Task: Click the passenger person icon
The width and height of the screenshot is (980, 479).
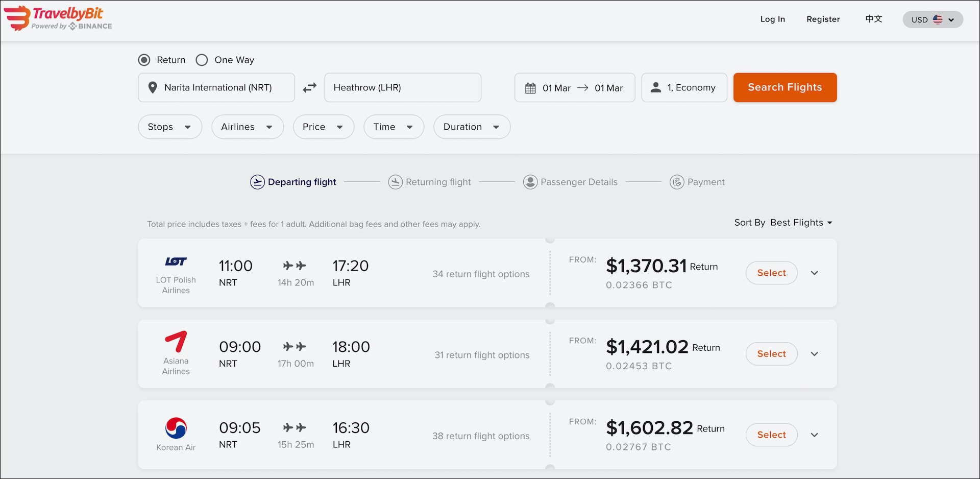Action: [656, 87]
